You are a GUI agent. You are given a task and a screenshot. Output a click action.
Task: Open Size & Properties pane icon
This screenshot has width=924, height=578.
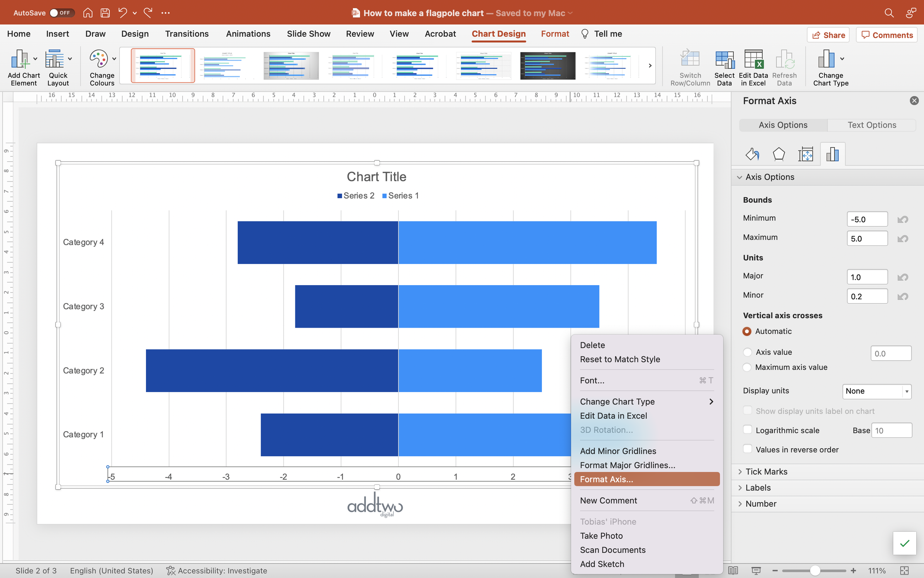[805, 155]
